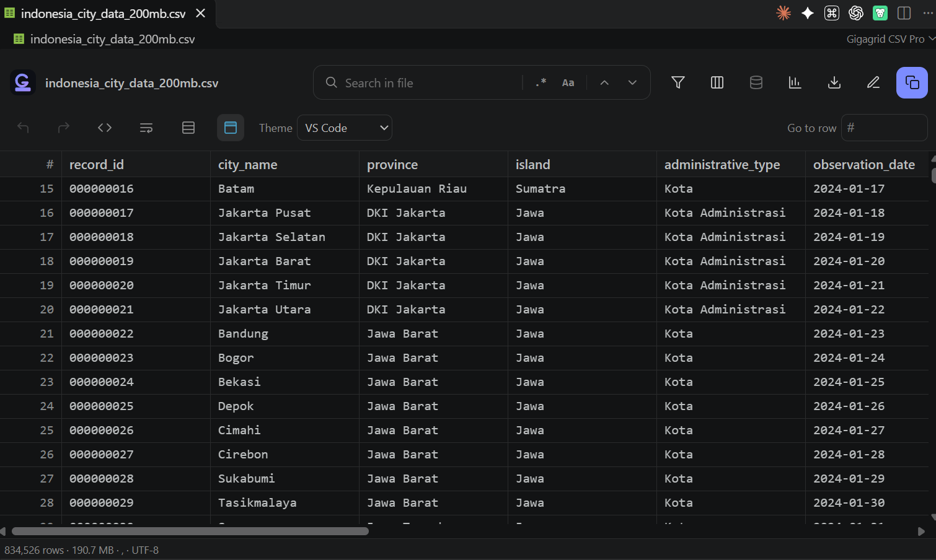Go to next search match
The height and width of the screenshot is (560, 936).
(632, 82)
